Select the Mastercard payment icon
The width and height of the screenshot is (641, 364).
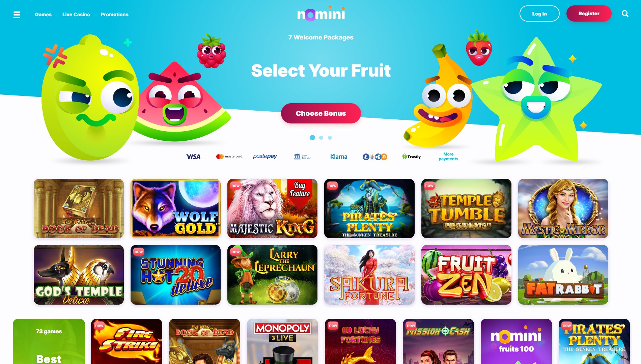click(229, 157)
